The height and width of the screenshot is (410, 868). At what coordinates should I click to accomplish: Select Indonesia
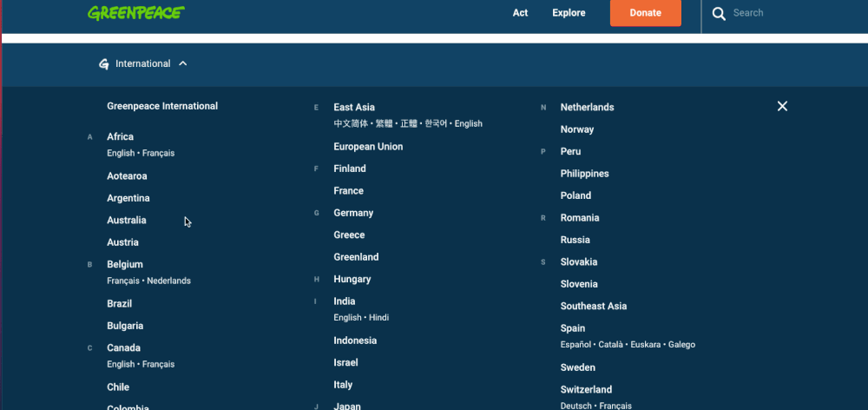[x=355, y=341]
